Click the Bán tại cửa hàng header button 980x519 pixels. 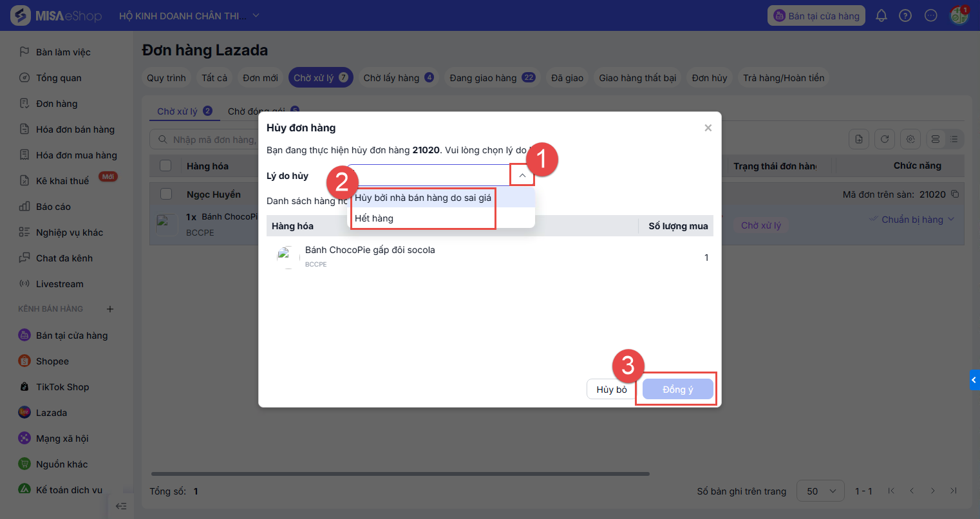(x=816, y=15)
